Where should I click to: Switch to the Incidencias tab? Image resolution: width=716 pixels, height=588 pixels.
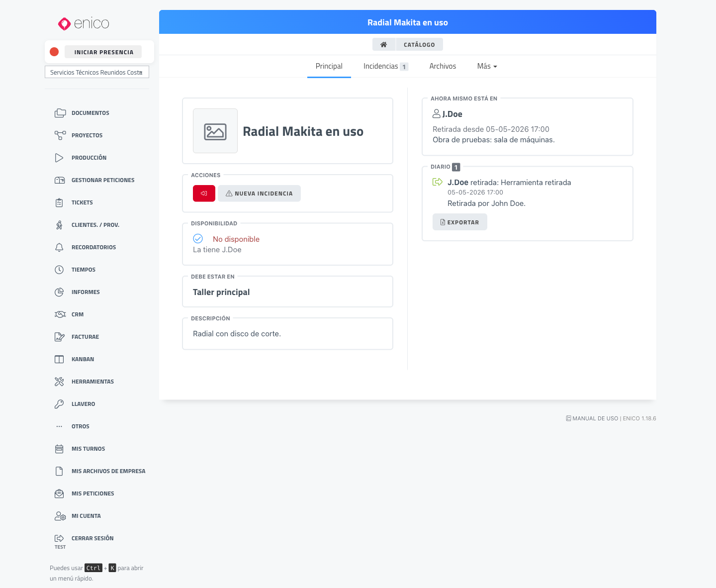pos(386,66)
